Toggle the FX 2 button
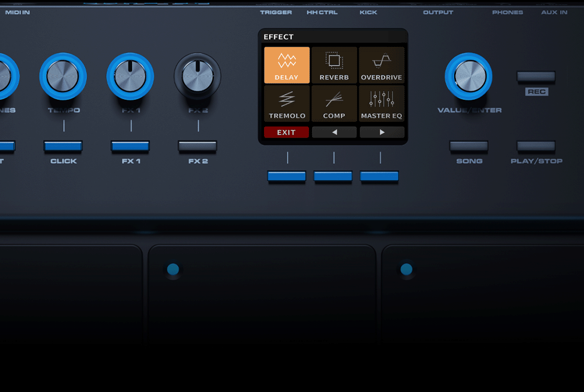 [x=198, y=146]
